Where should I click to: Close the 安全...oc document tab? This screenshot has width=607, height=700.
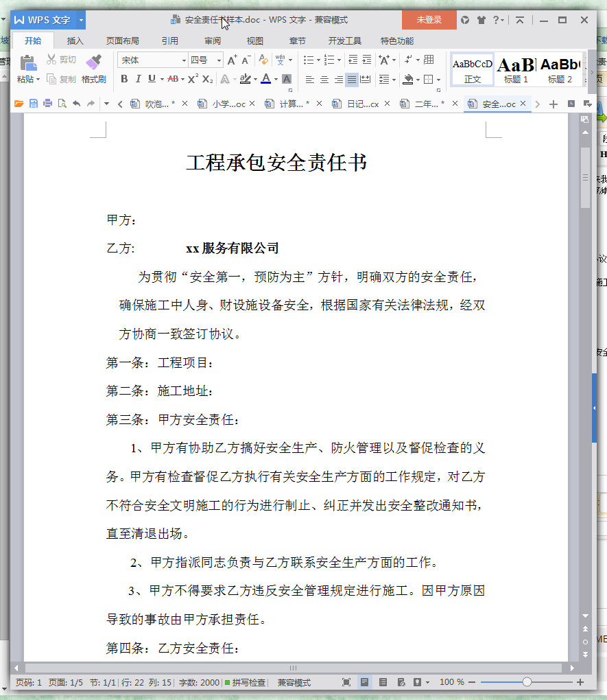tap(523, 104)
